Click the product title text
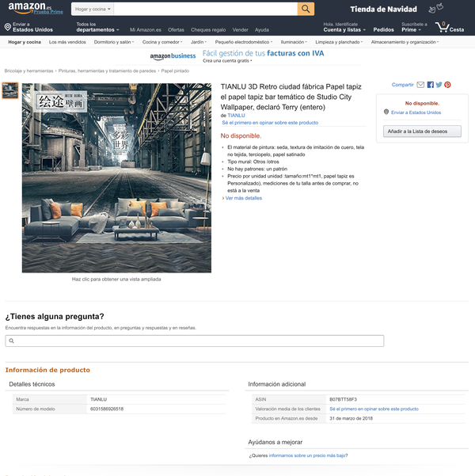 point(291,97)
